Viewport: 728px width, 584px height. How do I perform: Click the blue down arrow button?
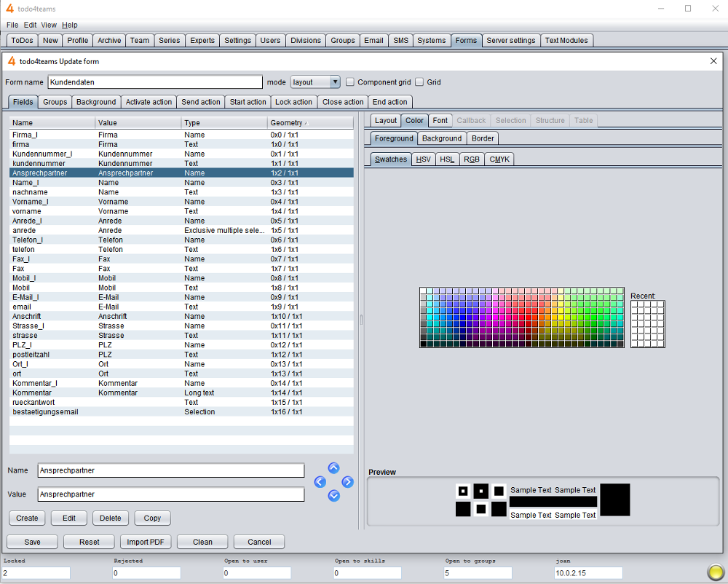pos(333,496)
